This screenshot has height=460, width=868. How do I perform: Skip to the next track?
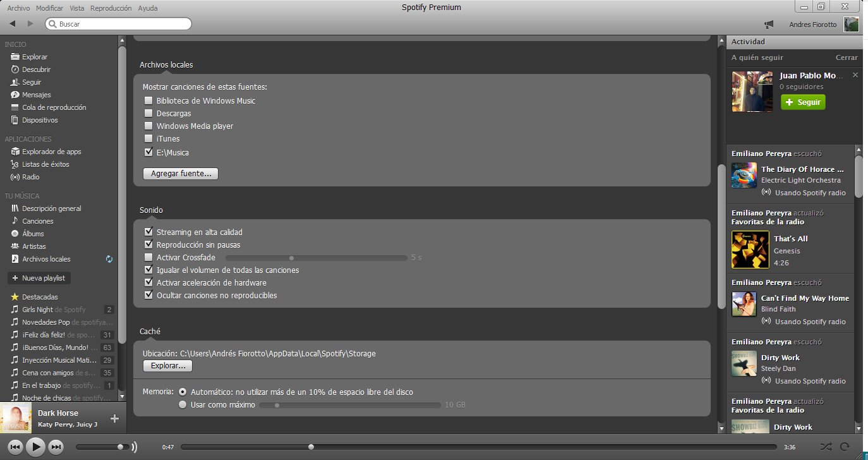pos(56,447)
